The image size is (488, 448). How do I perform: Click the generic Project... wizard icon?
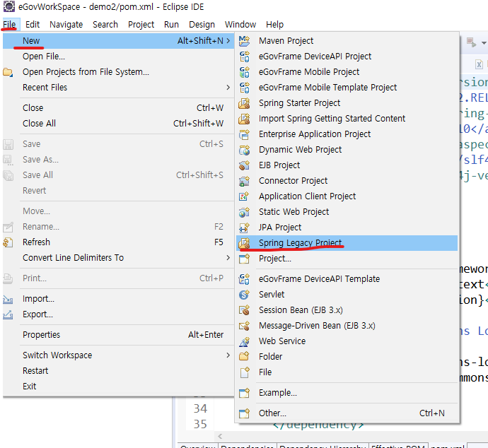coord(244,259)
